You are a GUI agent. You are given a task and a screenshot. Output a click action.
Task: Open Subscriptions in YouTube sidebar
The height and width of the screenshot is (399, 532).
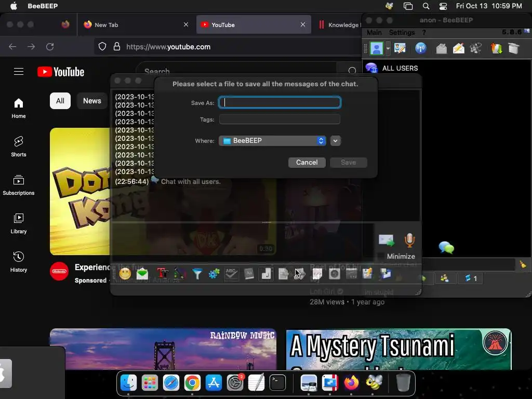coord(19,185)
